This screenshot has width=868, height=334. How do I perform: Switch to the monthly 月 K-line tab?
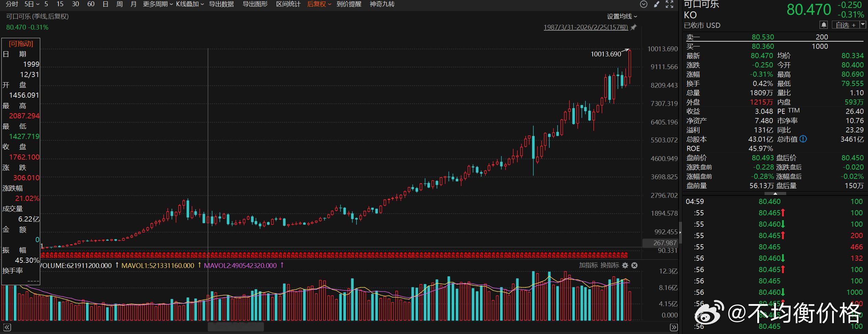click(134, 4)
